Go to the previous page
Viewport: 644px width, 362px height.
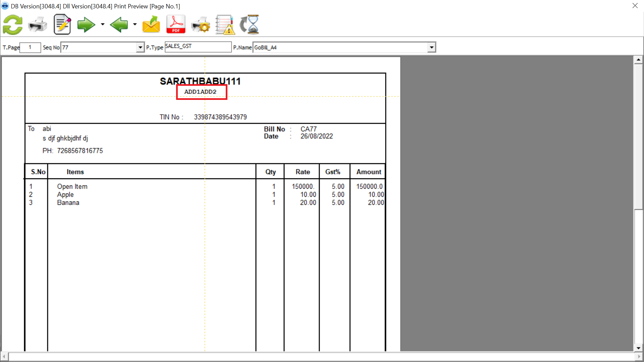(x=119, y=24)
